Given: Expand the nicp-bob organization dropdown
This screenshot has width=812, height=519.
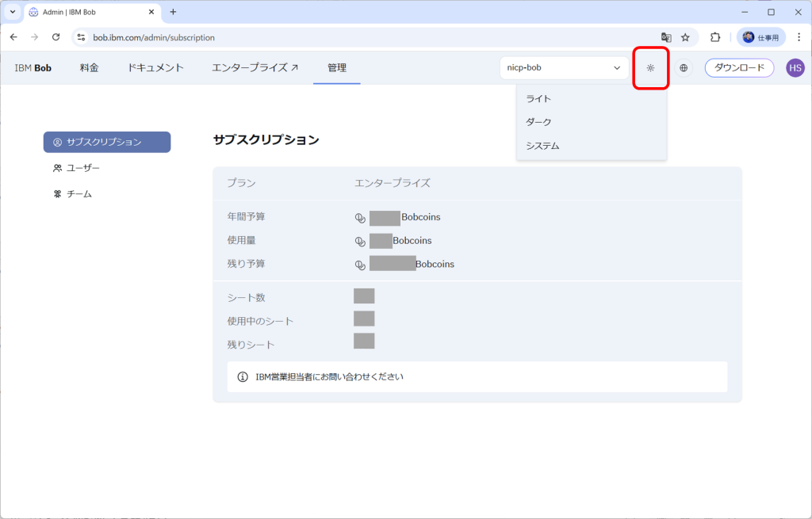Looking at the screenshot, I should pyautogui.click(x=564, y=68).
